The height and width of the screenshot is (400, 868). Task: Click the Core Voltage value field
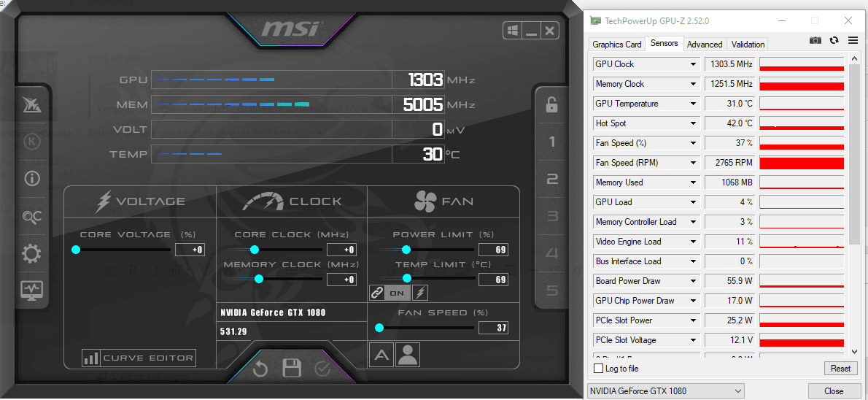pyautogui.click(x=190, y=250)
